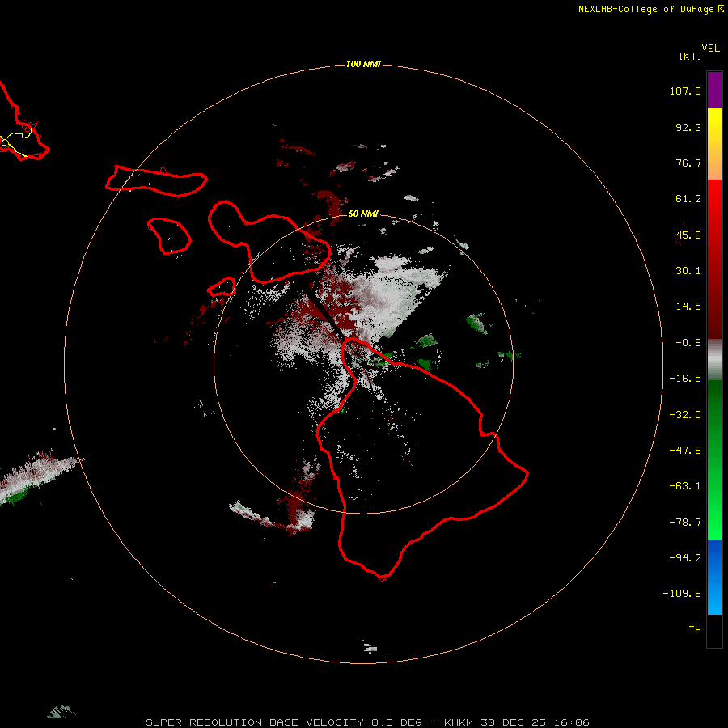The width and height of the screenshot is (728, 728).
Task: Pick the dark blue segment near -94.2
Action: 714,557
